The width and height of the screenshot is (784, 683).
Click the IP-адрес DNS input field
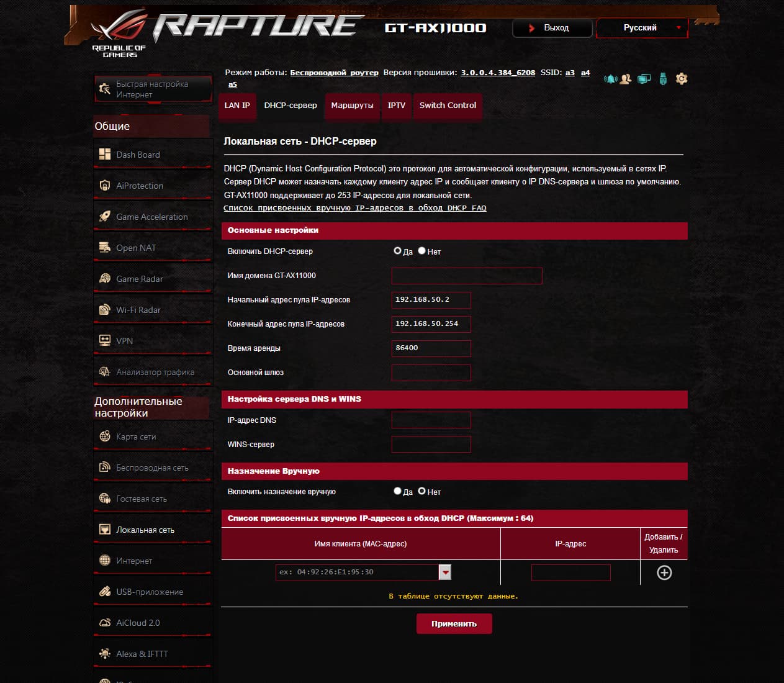(431, 420)
